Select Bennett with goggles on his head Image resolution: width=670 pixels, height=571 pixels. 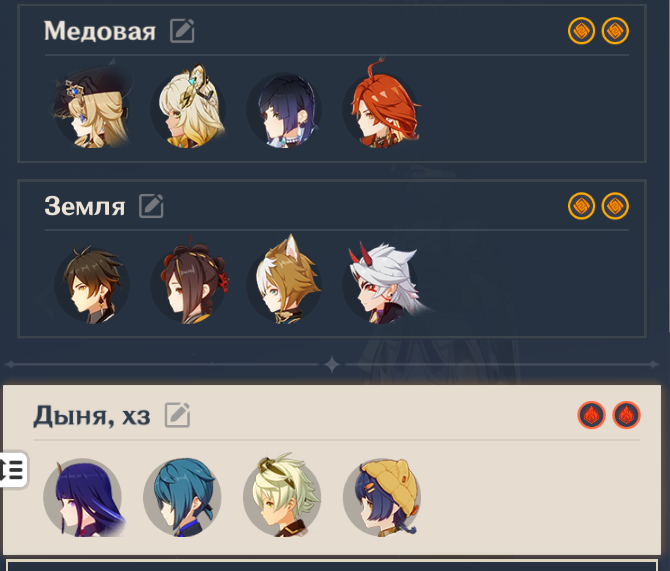[282, 496]
